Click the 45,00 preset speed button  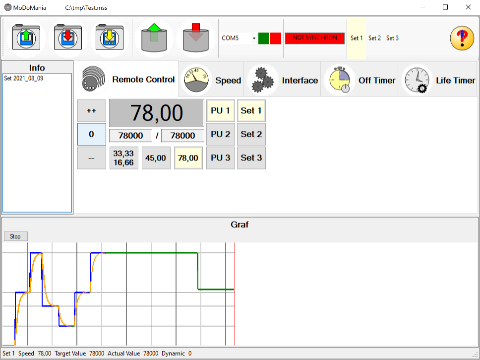coord(156,158)
